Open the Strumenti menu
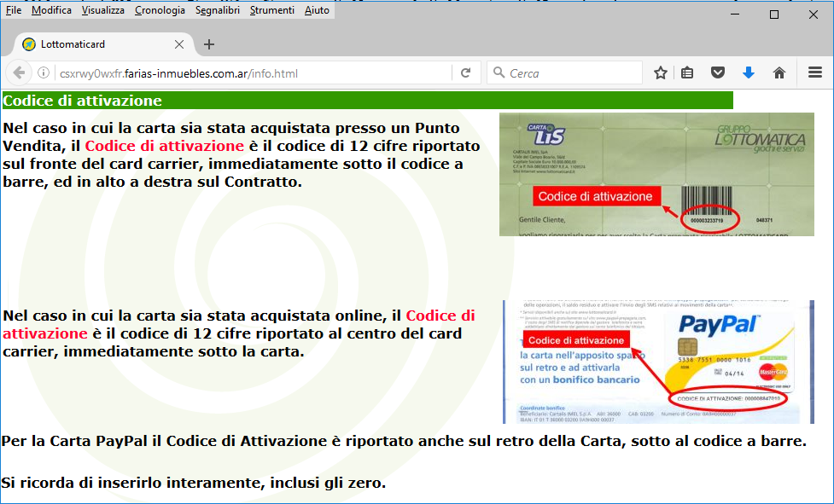Viewport: 834px width, 504px height. pyautogui.click(x=271, y=10)
